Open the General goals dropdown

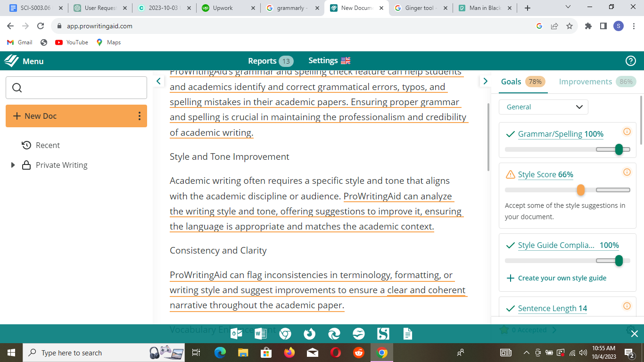pyautogui.click(x=543, y=107)
